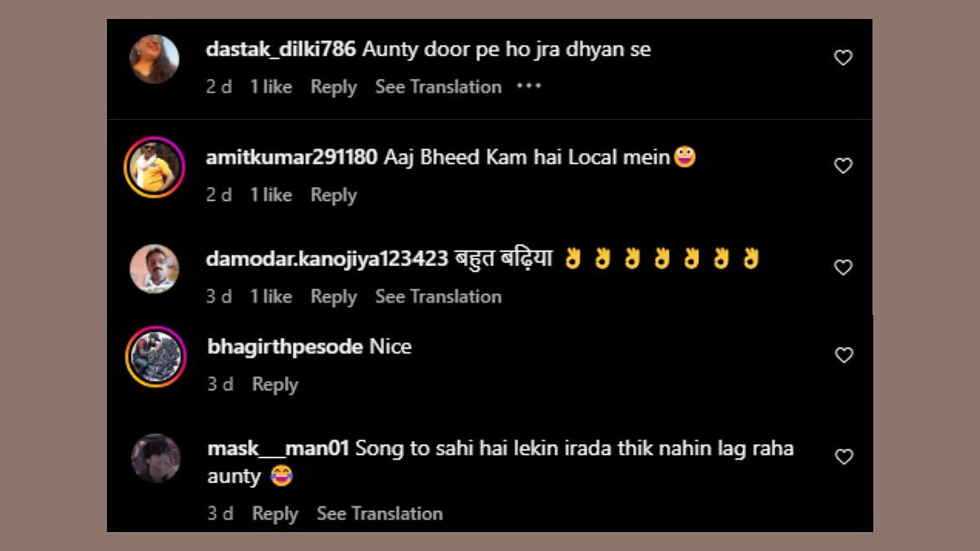This screenshot has height=551, width=980.
Task: Reply to dastak_dilki786's comment
Action: pyautogui.click(x=333, y=87)
